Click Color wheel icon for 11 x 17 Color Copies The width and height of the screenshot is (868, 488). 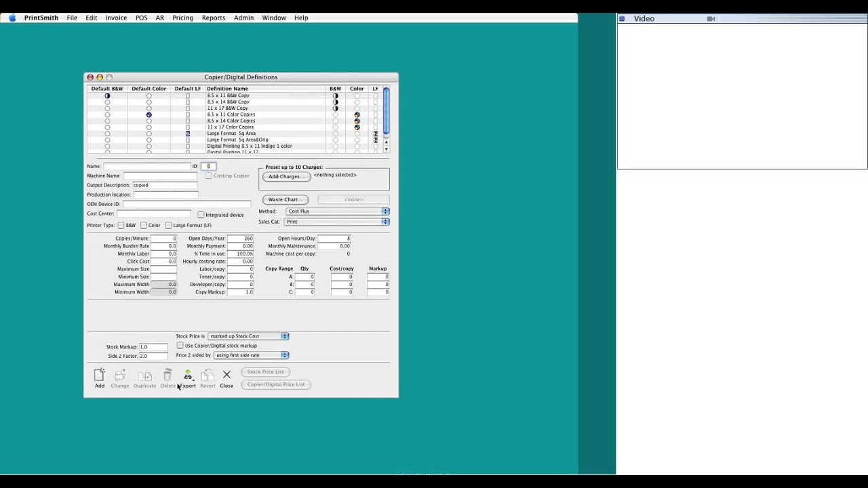tap(357, 127)
